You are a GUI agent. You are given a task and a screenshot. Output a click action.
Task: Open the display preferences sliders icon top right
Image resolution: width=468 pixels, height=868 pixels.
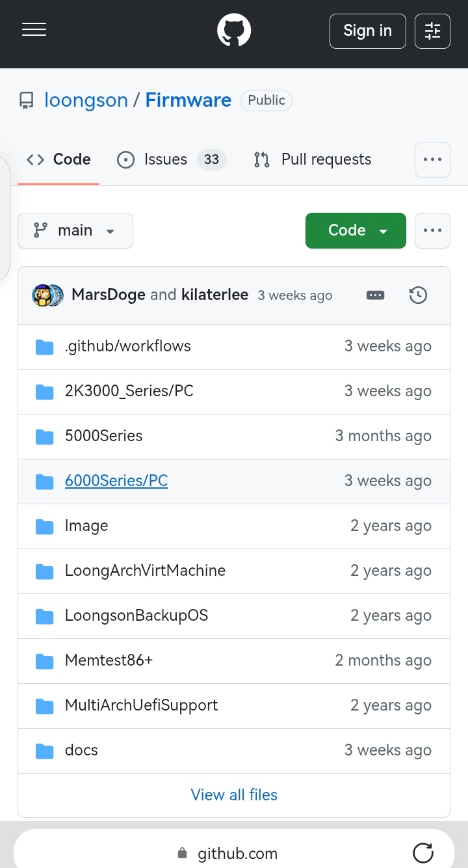pyautogui.click(x=432, y=30)
